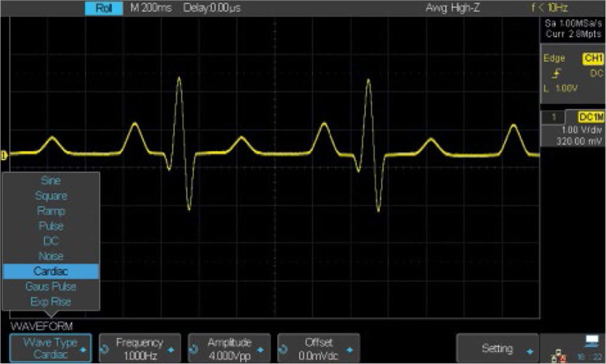Select DC from the wave type list
Screen dimensions: 606x364
[51, 241]
